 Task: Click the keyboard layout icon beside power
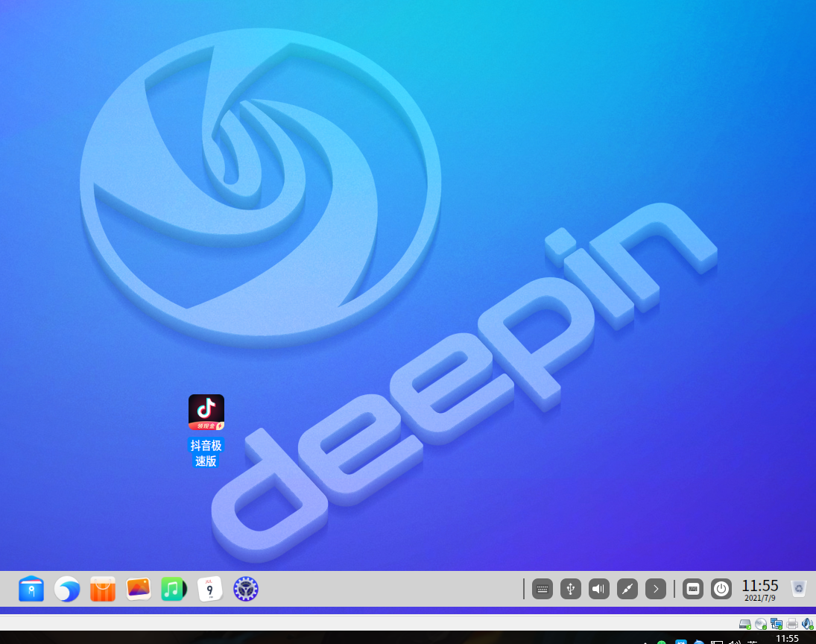pyautogui.click(x=692, y=589)
